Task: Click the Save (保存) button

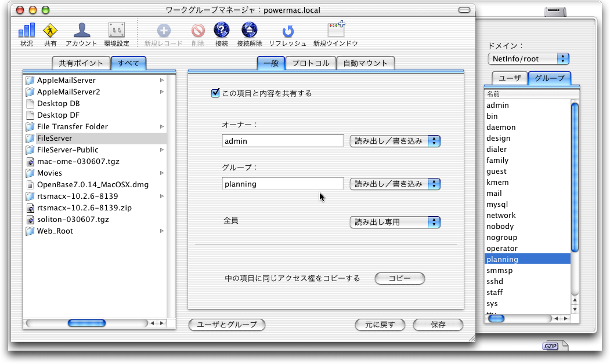Action: pyautogui.click(x=438, y=325)
